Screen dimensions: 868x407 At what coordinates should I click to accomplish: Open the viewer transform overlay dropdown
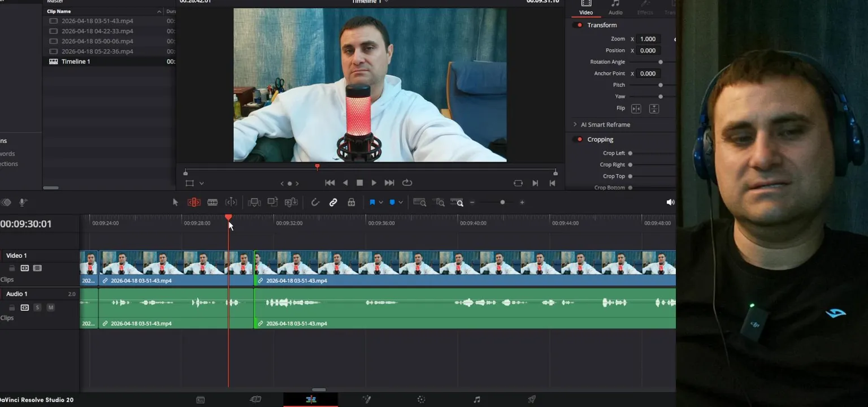pos(202,183)
